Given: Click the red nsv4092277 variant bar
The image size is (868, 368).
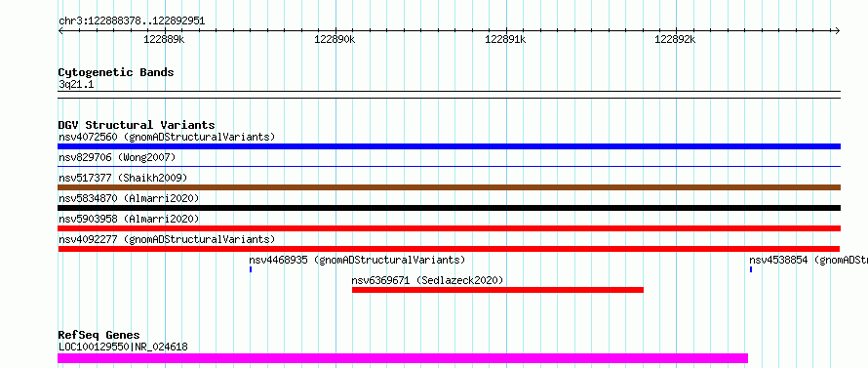Looking at the screenshot, I should (x=449, y=249).
